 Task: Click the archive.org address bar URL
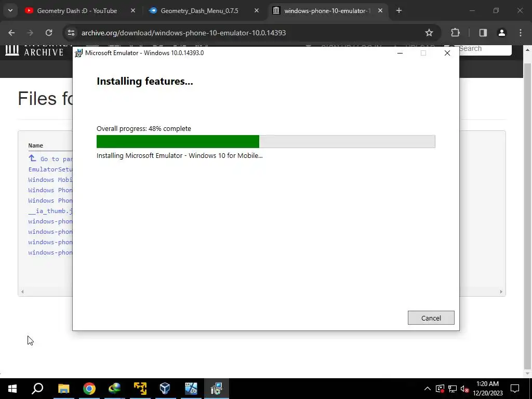click(183, 33)
